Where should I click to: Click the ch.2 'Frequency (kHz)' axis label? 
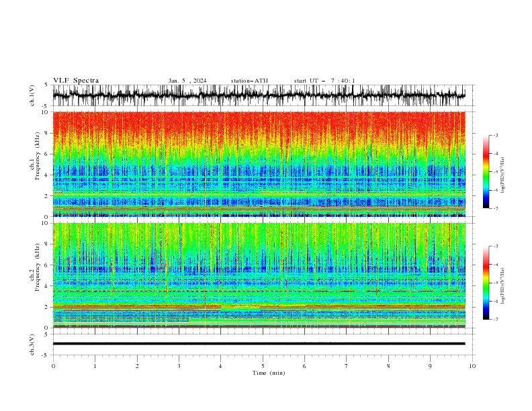(38, 267)
